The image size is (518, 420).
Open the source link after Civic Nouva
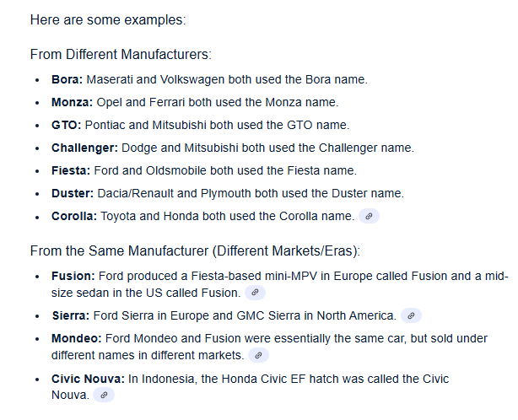pos(104,395)
